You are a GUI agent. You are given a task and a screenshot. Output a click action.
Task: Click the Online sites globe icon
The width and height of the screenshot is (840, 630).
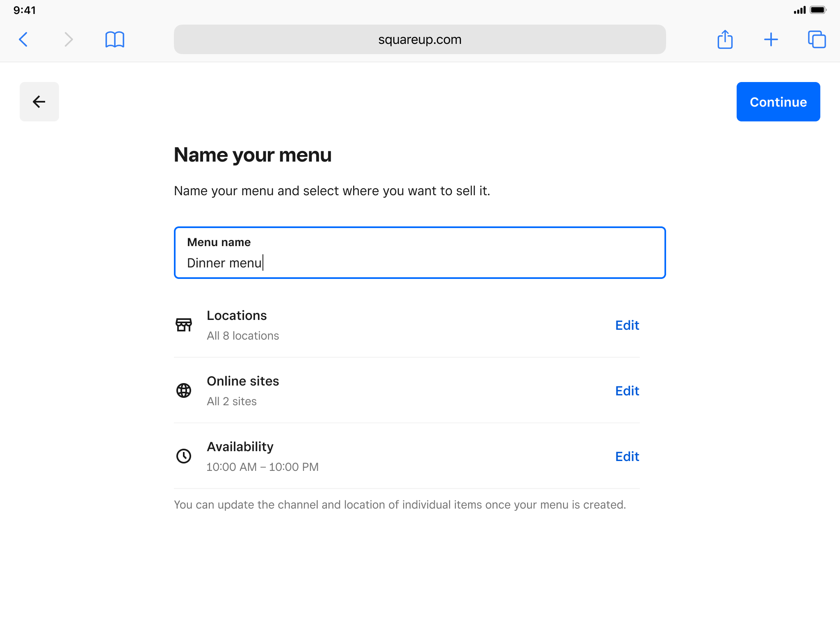(x=184, y=390)
